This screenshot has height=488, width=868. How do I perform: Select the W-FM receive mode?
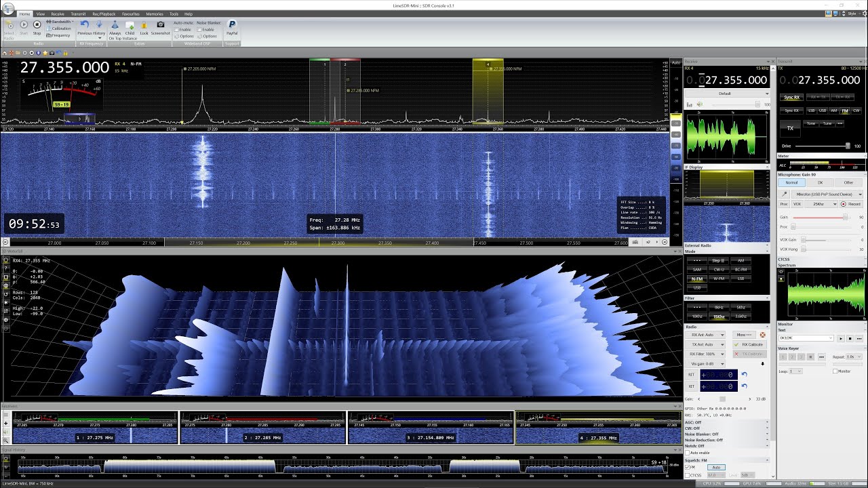coord(719,279)
